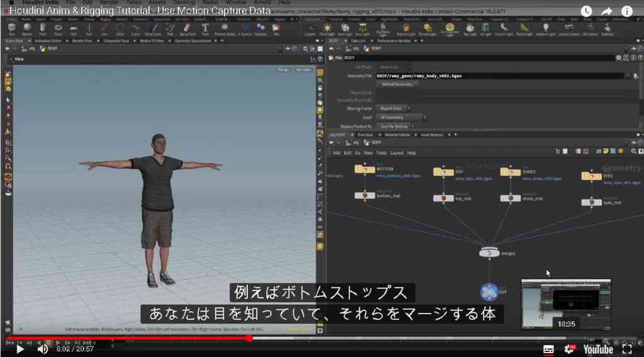This screenshot has height=357, width=644.
Task: Add a Point Light from the shelf
Action: click(327, 29)
